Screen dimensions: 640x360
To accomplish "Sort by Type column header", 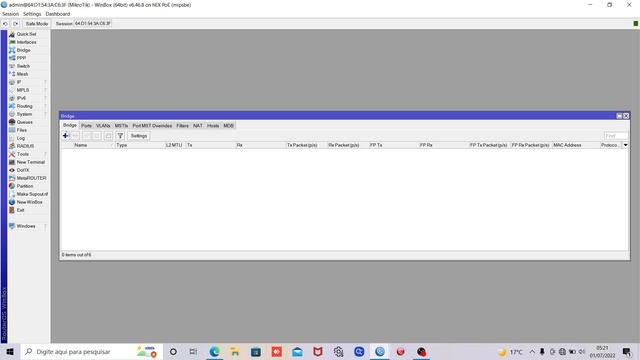I will [x=140, y=145].
